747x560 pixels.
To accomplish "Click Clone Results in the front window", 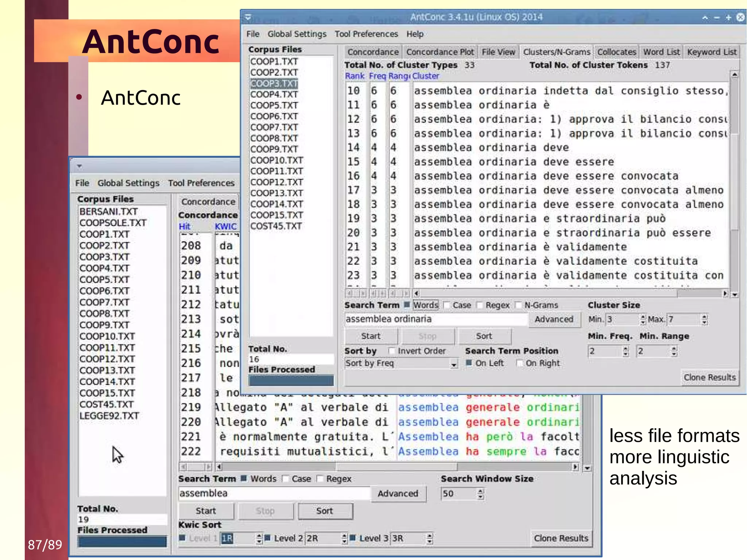I will coord(709,377).
